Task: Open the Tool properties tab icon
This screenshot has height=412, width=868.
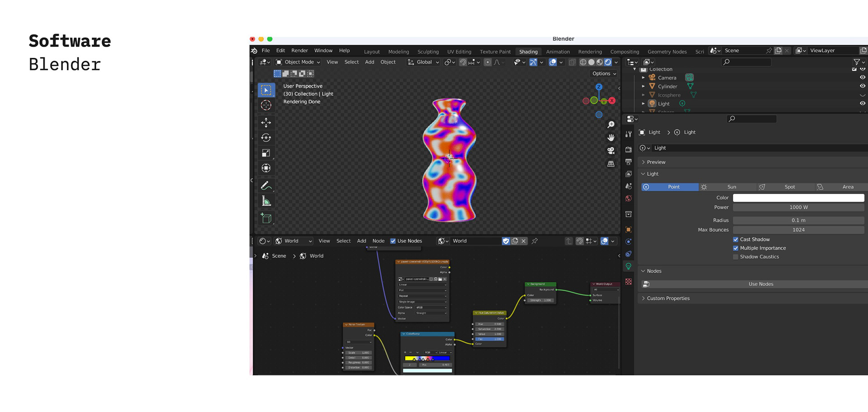Action: (x=628, y=134)
